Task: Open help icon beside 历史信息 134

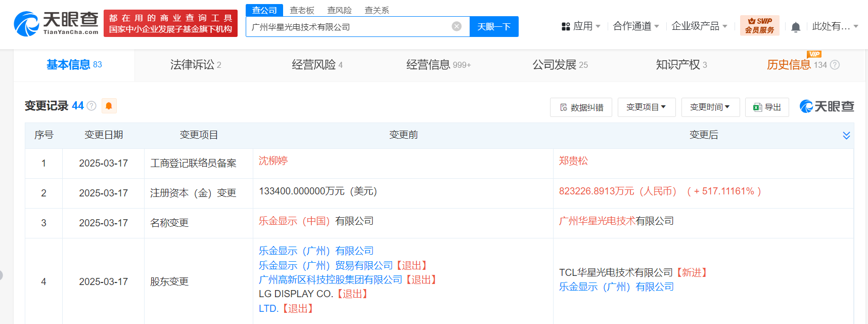Action: (x=835, y=65)
